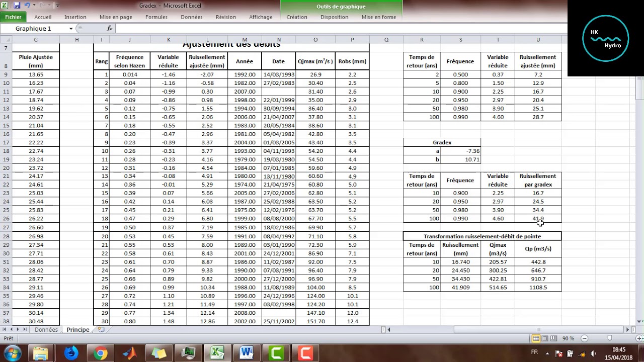
Task: Click the Gradex header cell
Action: (x=442, y=142)
